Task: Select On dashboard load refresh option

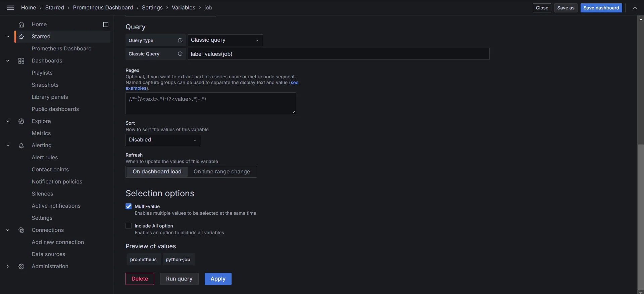Action: 157,172
